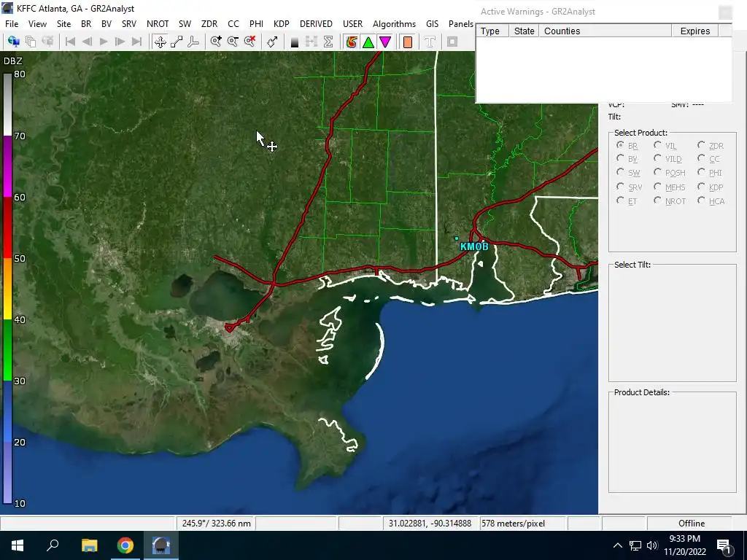The image size is (747, 560).
Task: Click the zoom in magnifier icon
Action: (x=216, y=42)
